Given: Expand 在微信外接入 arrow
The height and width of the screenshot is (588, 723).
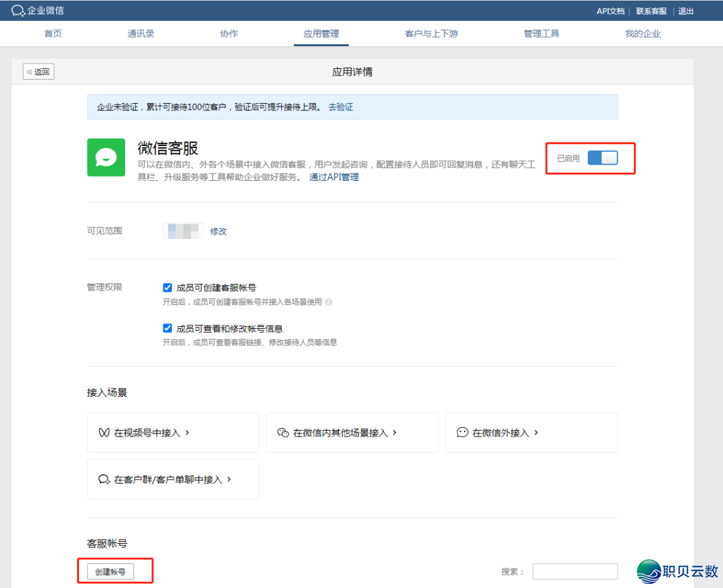Looking at the screenshot, I should [536, 433].
